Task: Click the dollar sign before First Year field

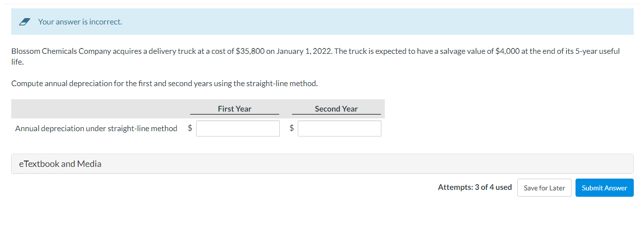Action: click(x=190, y=128)
